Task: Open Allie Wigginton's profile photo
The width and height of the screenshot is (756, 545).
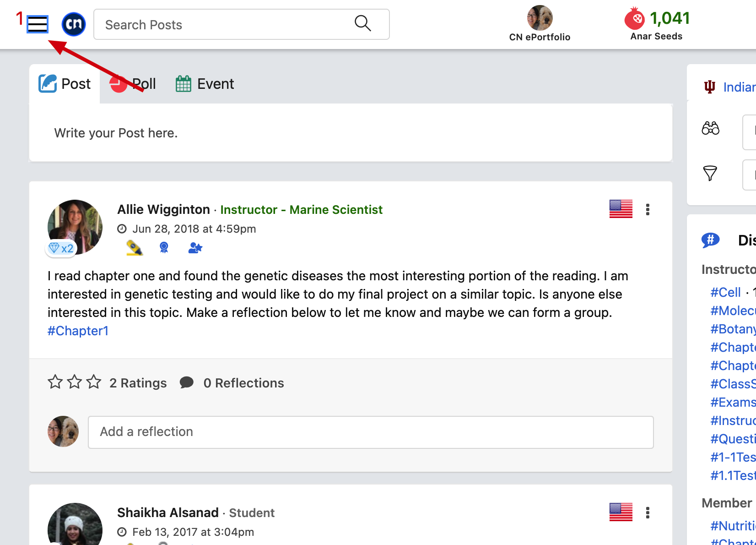Action: [x=75, y=227]
